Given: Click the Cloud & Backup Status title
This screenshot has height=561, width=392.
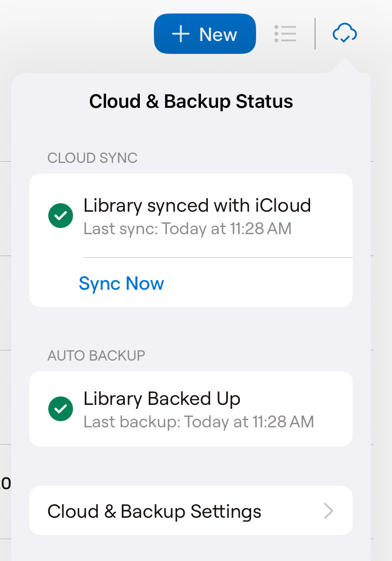Looking at the screenshot, I should (191, 102).
